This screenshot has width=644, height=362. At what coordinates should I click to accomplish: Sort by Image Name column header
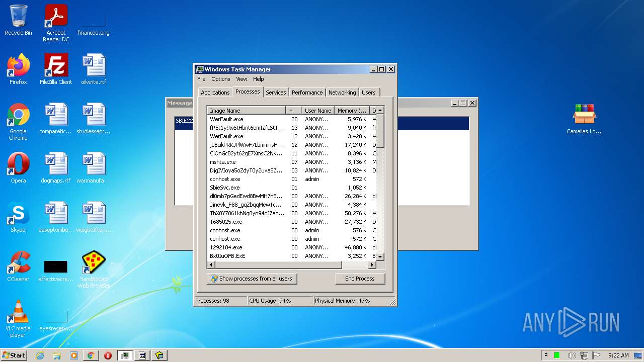(x=246, y=111)
